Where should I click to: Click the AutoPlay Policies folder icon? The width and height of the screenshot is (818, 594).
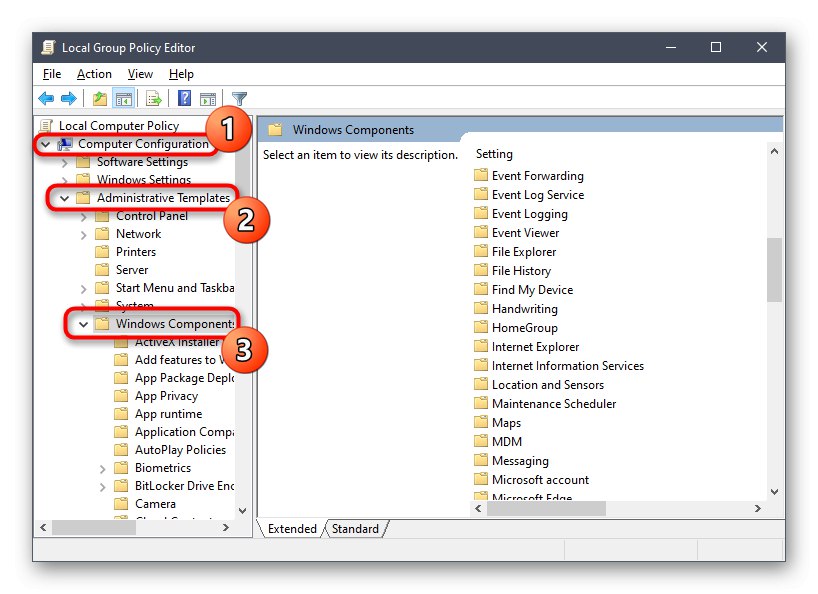pos(121,450)
